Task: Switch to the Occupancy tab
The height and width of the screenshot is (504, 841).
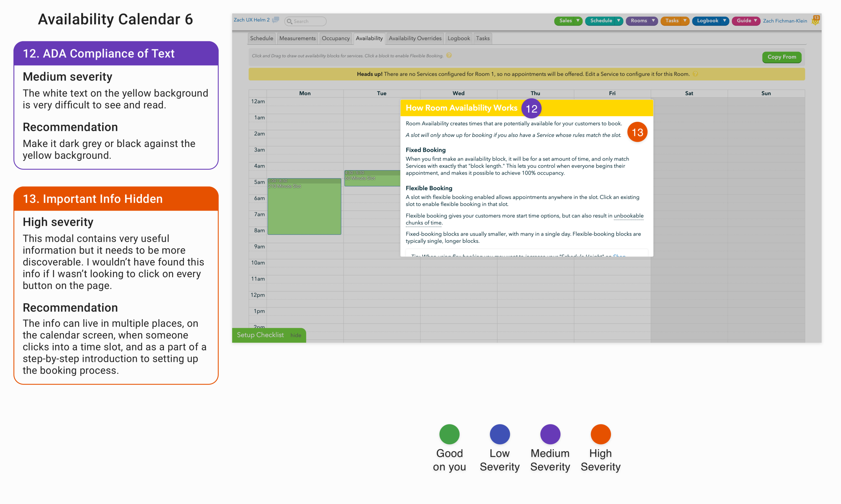Action: click(x=335, y=38)
